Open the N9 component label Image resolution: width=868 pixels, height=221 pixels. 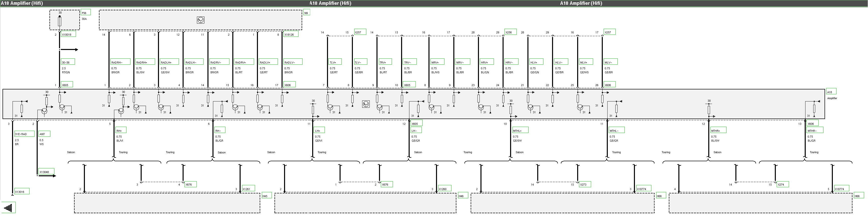tap(307, 13)
